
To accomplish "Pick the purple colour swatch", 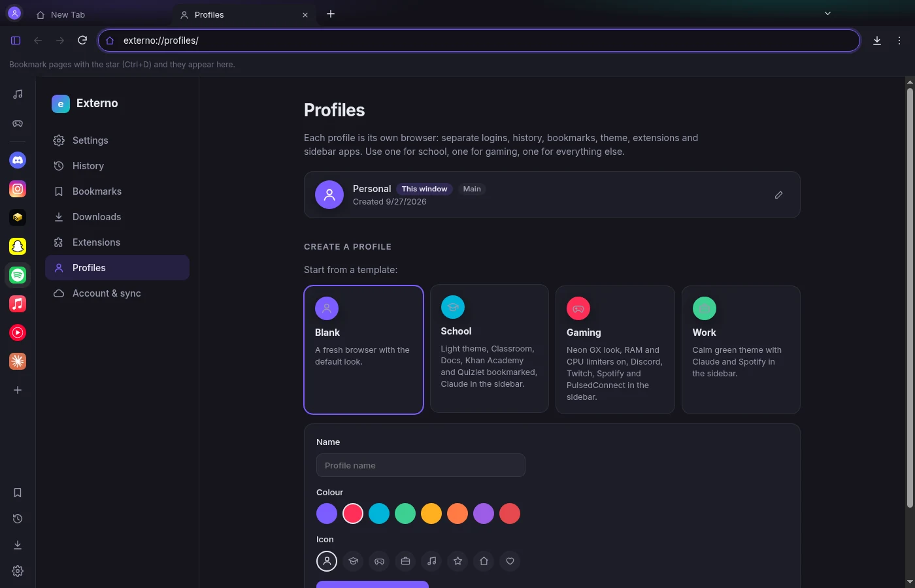I will point(327,514).
